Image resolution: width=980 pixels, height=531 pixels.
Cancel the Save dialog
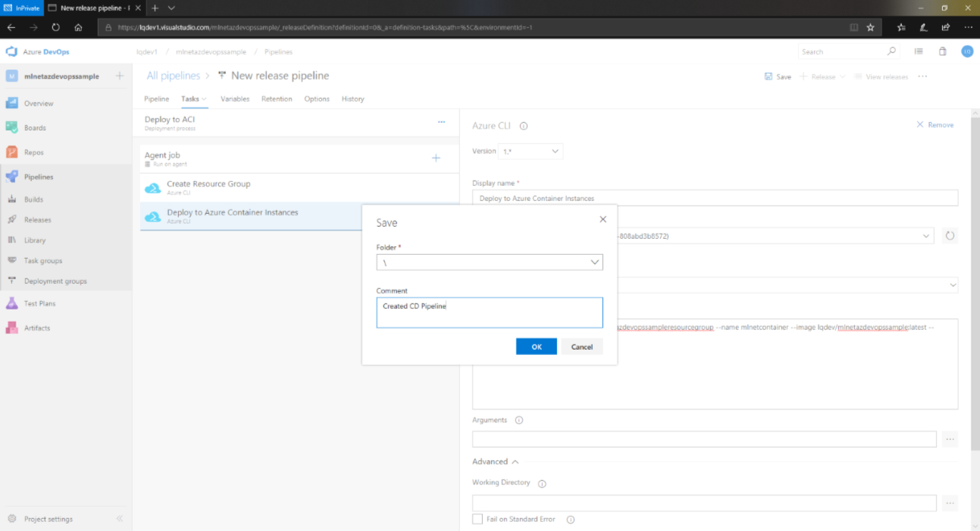coord(582,347)
